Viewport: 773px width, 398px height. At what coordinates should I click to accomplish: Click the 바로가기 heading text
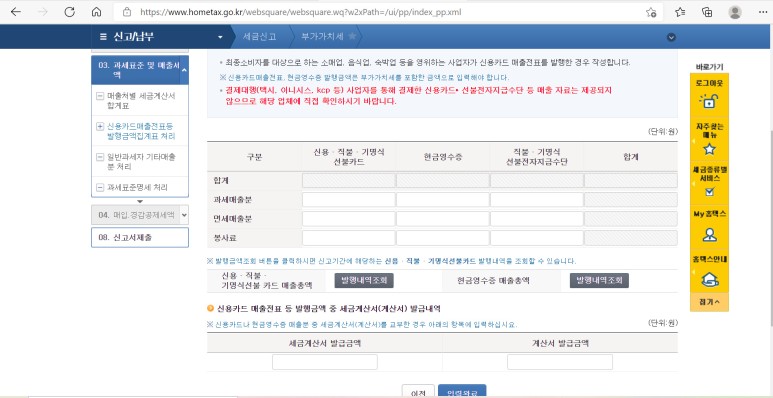coord(709,67)
